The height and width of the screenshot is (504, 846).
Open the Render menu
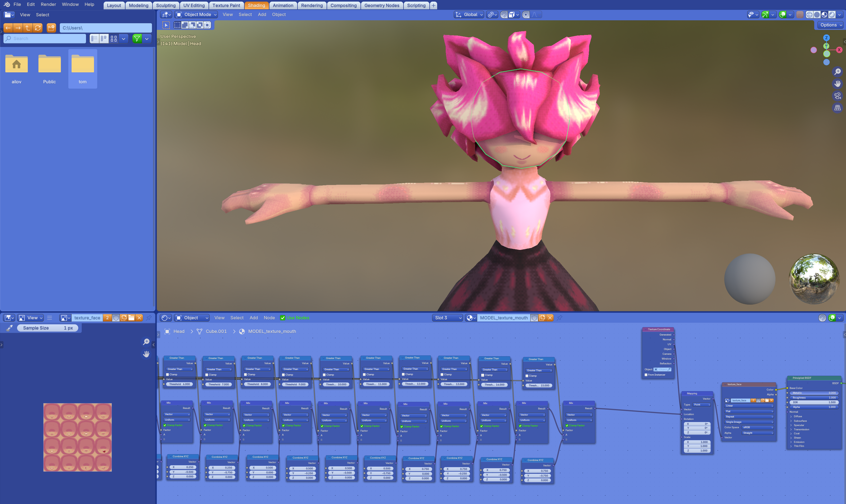tap(48, 5)
